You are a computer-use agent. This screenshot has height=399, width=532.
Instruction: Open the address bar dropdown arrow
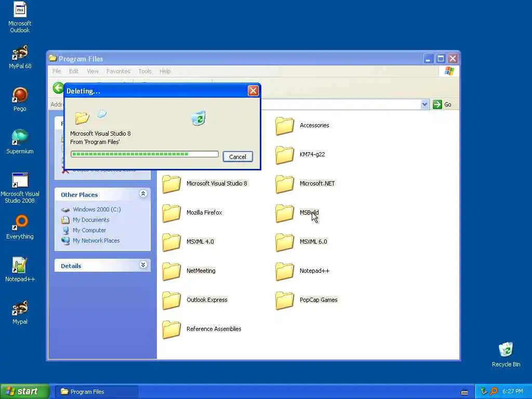424,104
